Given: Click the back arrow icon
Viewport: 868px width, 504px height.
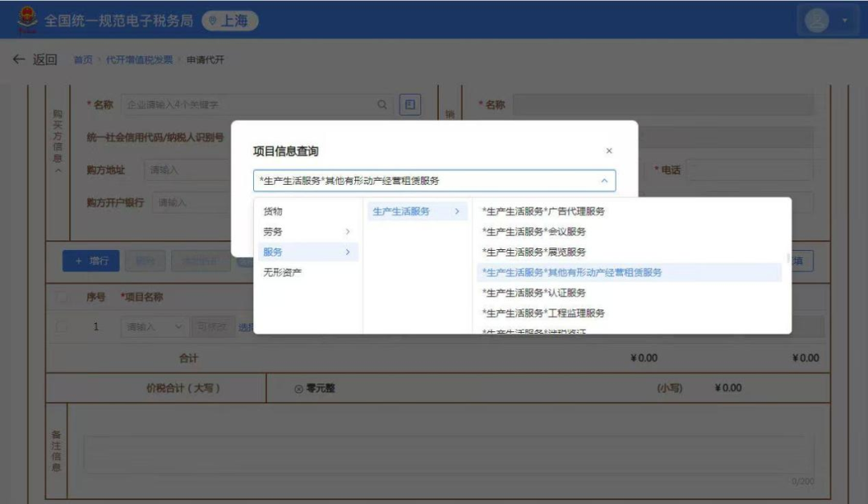Looking at the screenshot, I should [x=18, y=59].
